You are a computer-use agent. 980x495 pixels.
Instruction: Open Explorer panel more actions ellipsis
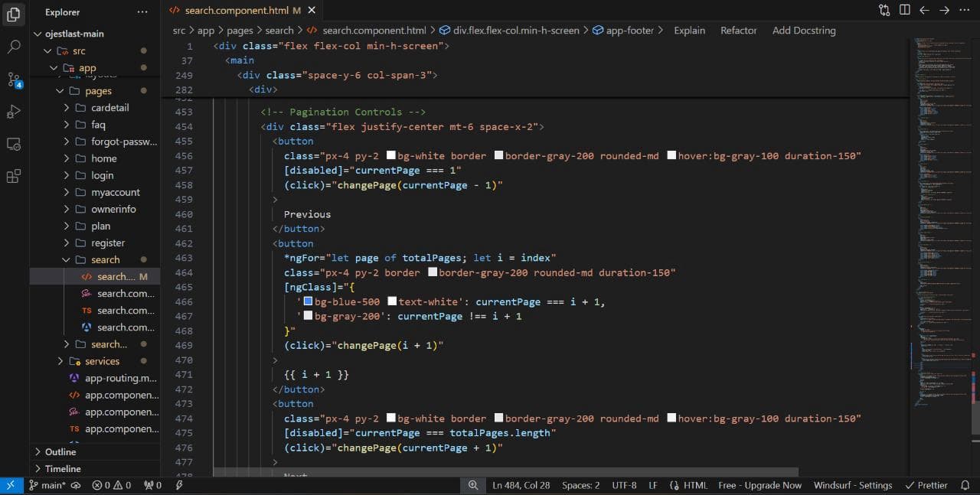[142, 12]
